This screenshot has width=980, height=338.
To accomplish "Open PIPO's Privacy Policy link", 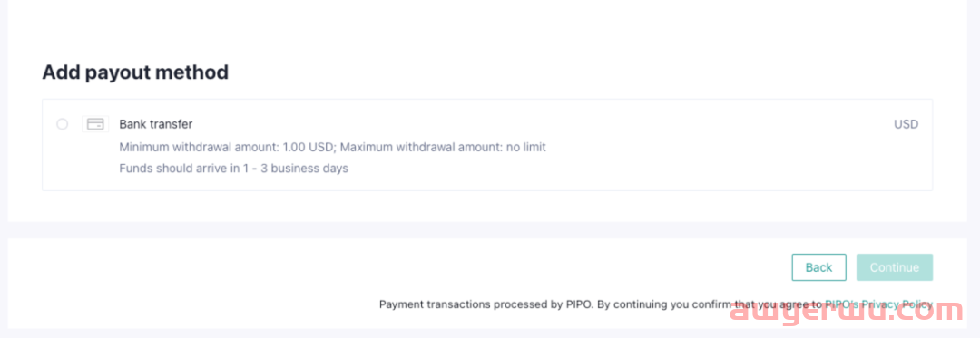I will point(878,304).
